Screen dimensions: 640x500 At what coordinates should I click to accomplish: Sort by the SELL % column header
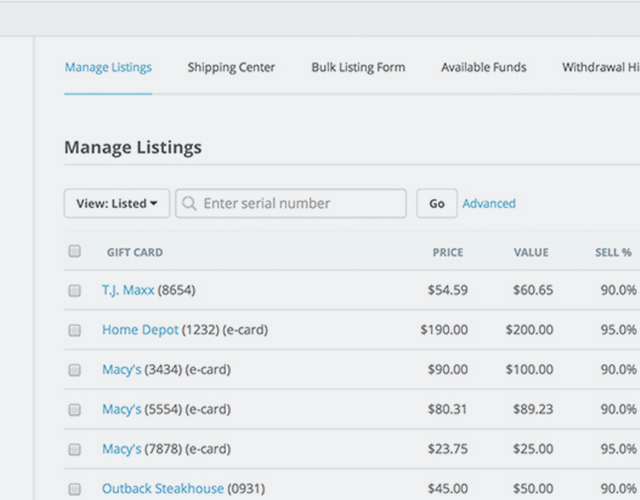[613, 253]
